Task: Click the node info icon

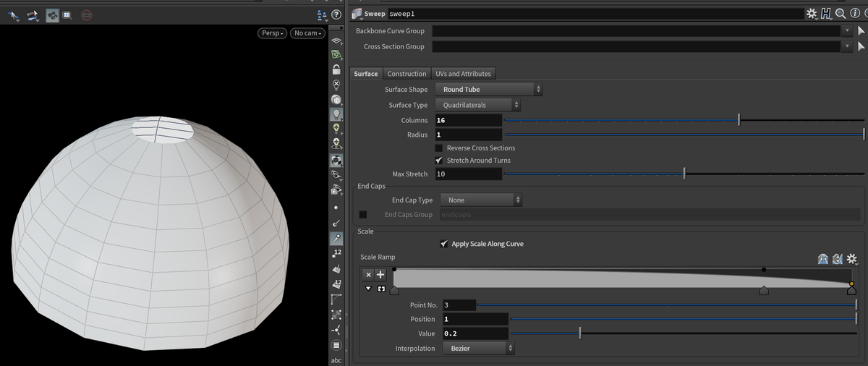Action: 855,14
